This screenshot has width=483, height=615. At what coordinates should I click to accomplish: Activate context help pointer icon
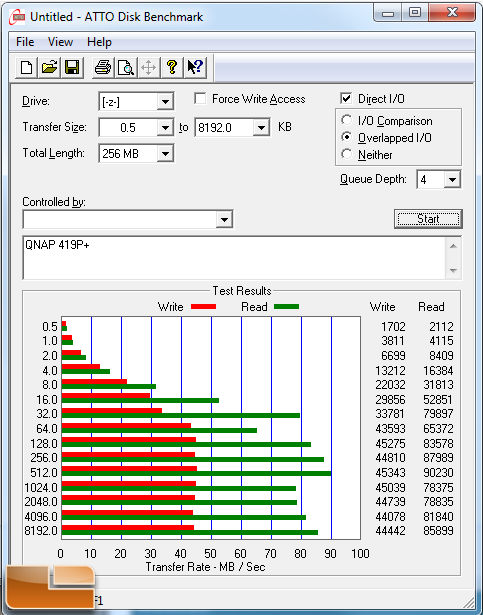[x=195, y=67]
